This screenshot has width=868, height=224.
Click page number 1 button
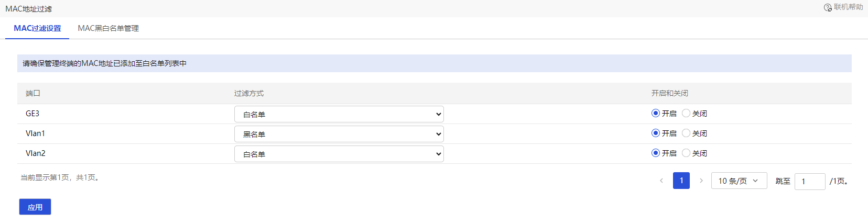(681, 181)
